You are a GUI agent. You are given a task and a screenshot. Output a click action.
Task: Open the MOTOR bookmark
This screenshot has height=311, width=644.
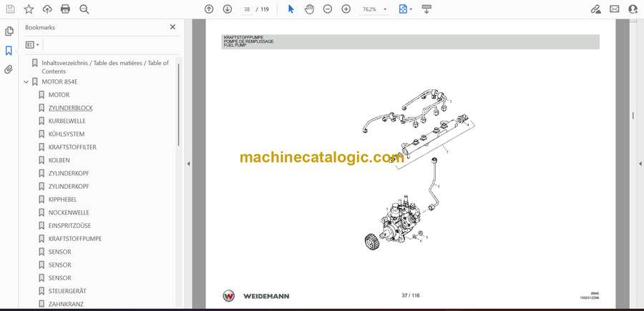(59, 95)
